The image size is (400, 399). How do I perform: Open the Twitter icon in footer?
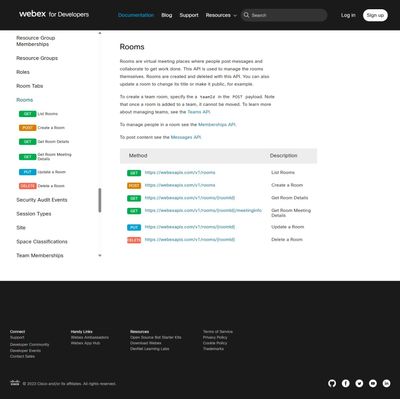pyautogui.click(x=359, y=383)
